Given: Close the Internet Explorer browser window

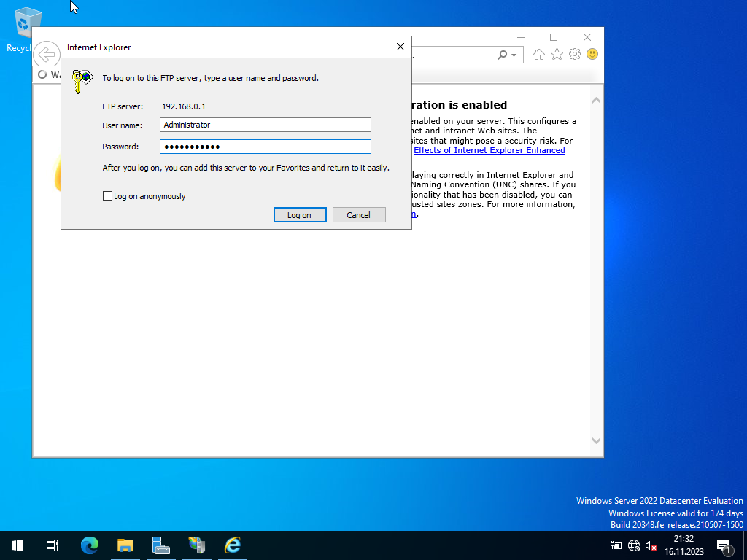Looking at the screenshot, I should coord(587,37).
